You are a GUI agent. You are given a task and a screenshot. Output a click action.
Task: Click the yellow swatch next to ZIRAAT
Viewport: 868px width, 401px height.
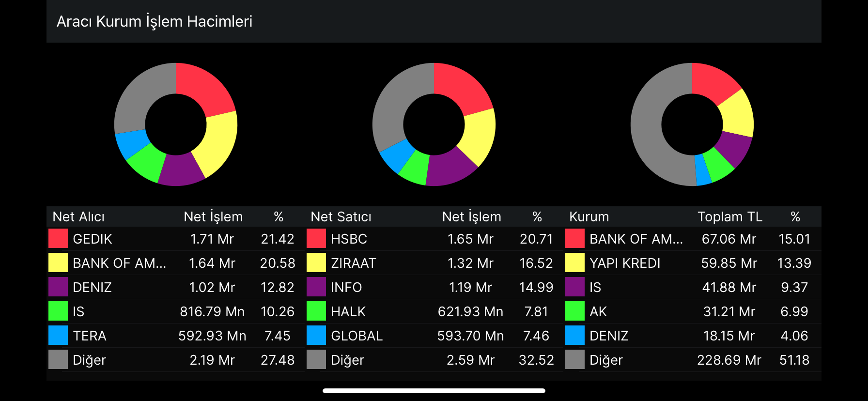pos(316,262)
